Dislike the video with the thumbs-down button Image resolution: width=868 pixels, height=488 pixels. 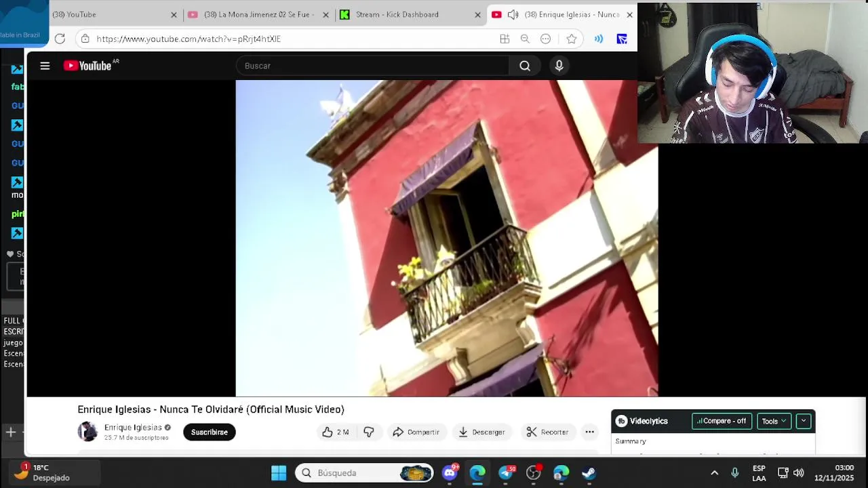[x=369, y=432]
